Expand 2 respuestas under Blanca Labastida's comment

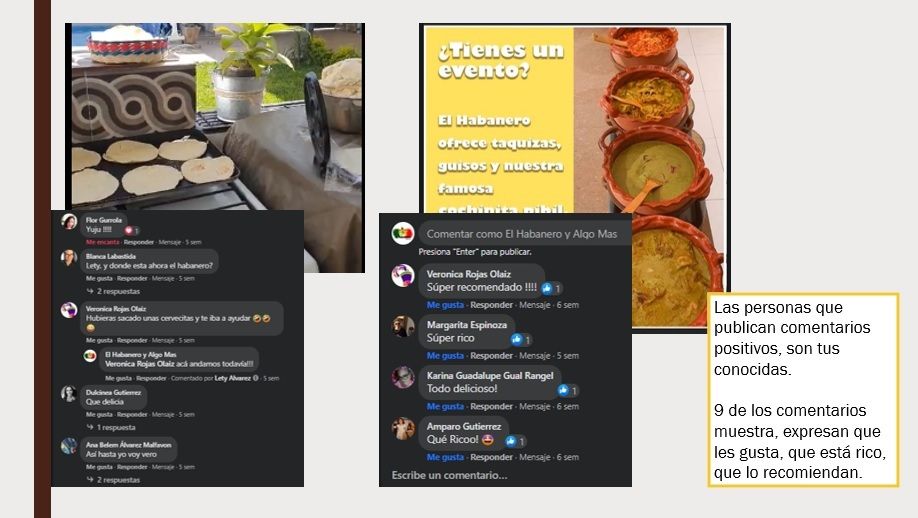pos(114,291)
